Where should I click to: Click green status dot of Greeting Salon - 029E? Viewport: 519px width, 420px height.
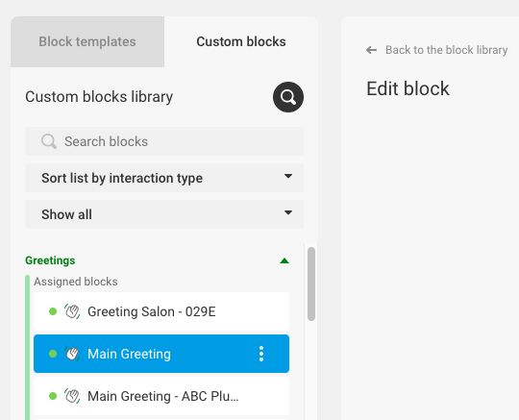tap(53, 311)
